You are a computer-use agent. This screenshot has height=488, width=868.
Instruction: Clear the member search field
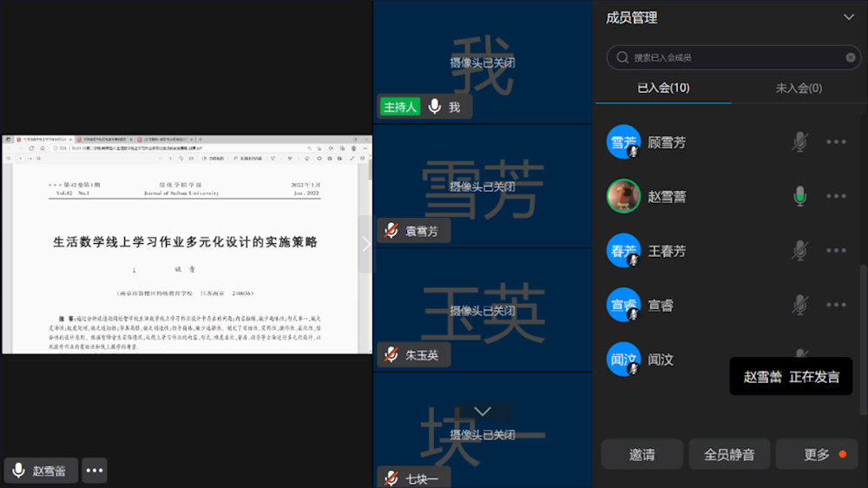click(851, 57)
